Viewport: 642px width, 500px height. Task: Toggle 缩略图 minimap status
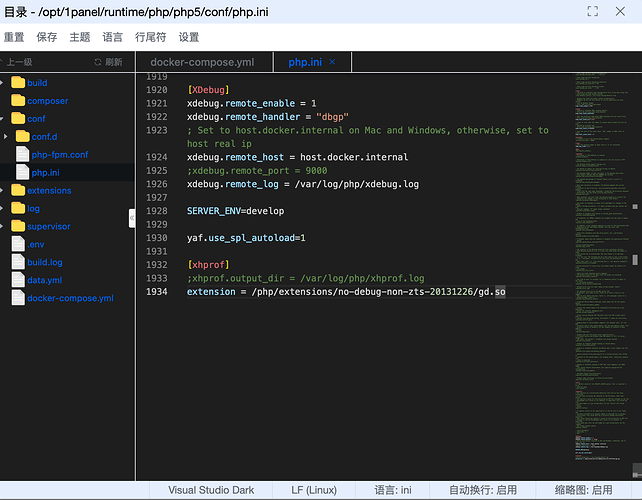pyautogui.click(x=583, y=490)
